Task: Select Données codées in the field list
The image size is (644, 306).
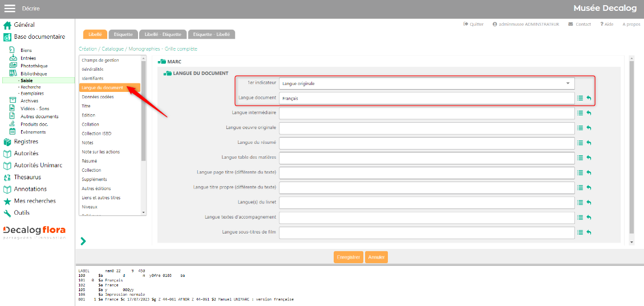Action: click(98, 97)
